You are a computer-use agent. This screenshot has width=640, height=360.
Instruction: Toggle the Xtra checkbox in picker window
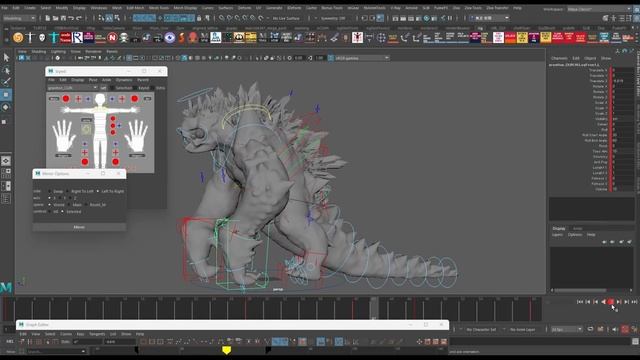pos(153,88)
